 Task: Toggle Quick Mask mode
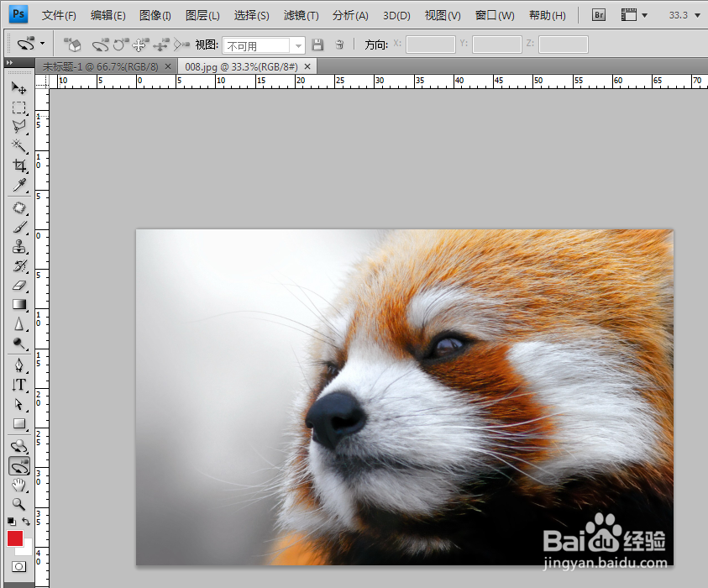(19, 566)
